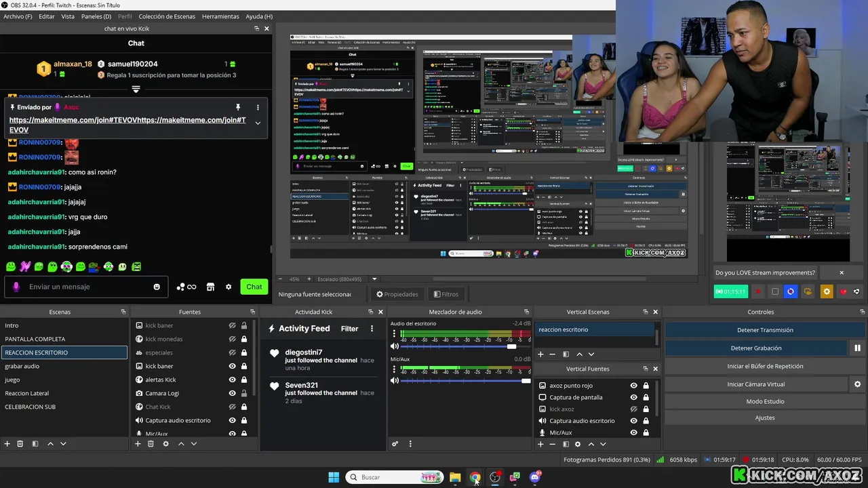
Task: Undock the Fuentes panel
Action: click(x=253, y=312)
